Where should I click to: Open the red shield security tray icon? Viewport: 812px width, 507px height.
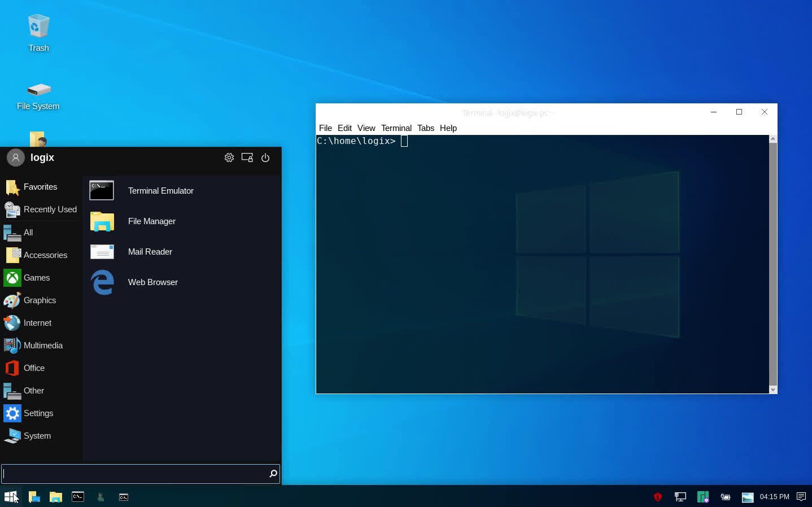tap(657, 497)
